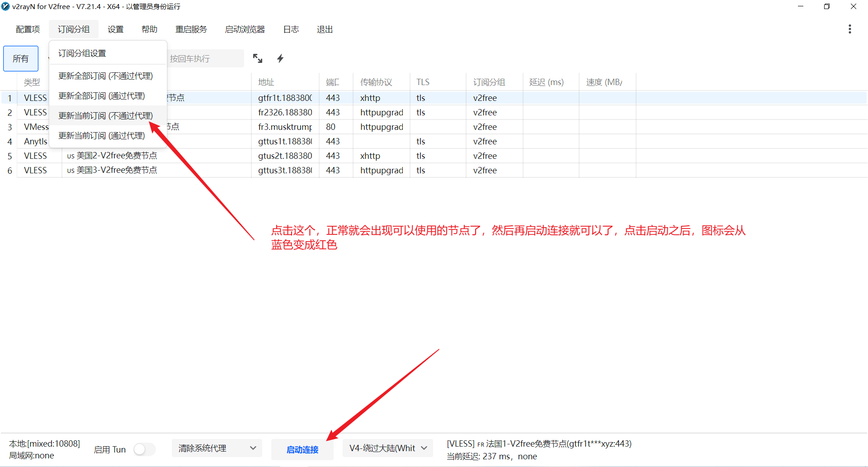Select server row gttus1t.18838
This screenshot has width=868, height=467.
[434, 141]
